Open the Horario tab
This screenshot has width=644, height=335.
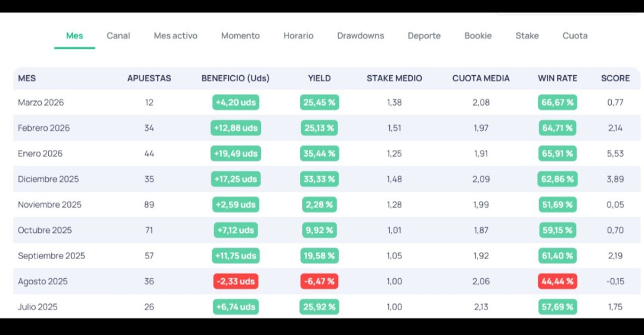point(298,36)
